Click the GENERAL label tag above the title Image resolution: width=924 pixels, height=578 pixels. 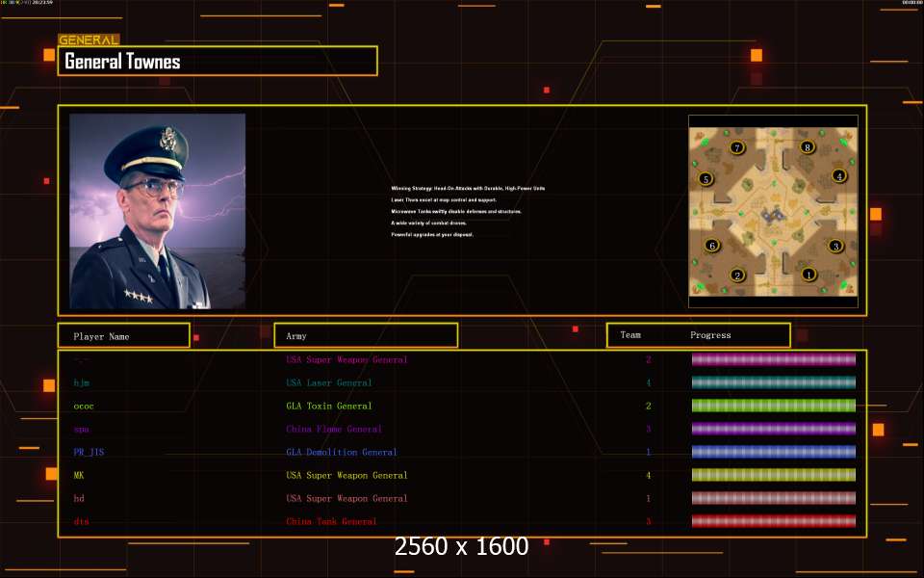89,39
